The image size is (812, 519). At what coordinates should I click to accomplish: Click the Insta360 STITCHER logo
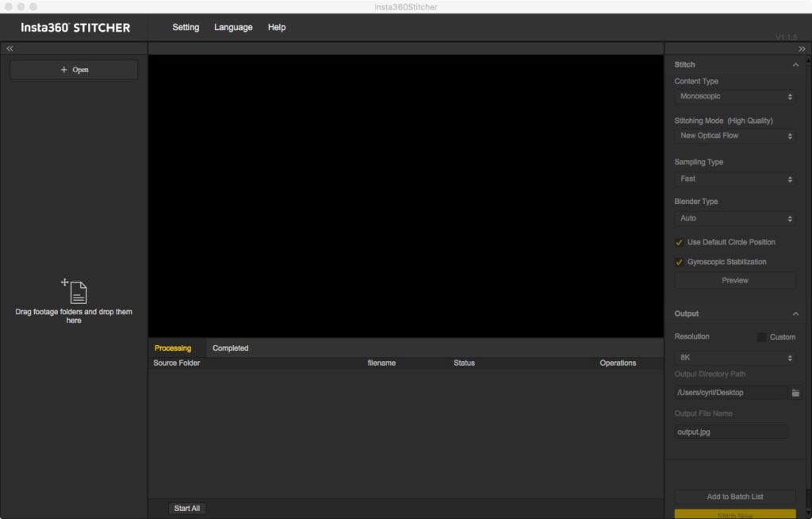tap(75, 28)
